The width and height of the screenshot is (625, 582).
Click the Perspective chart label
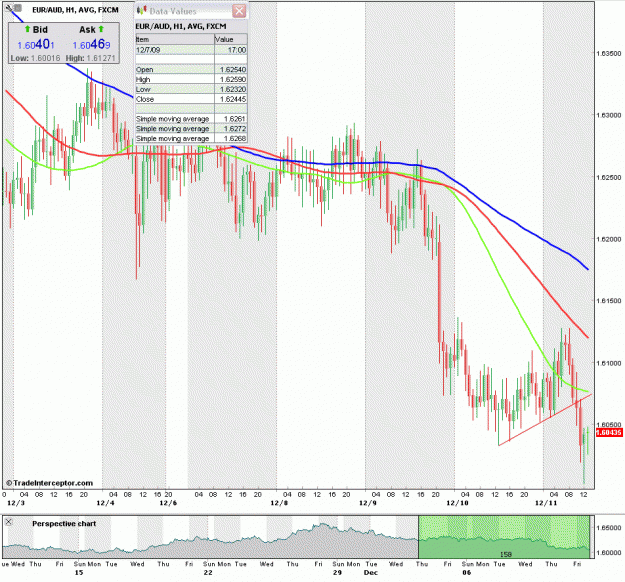pyautogui.click(x=64, y=524)
